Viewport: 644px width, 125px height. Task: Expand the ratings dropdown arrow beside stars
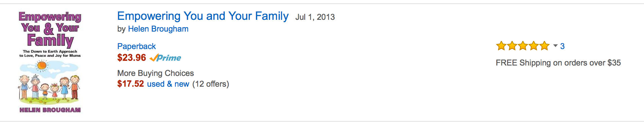(556, 46)
